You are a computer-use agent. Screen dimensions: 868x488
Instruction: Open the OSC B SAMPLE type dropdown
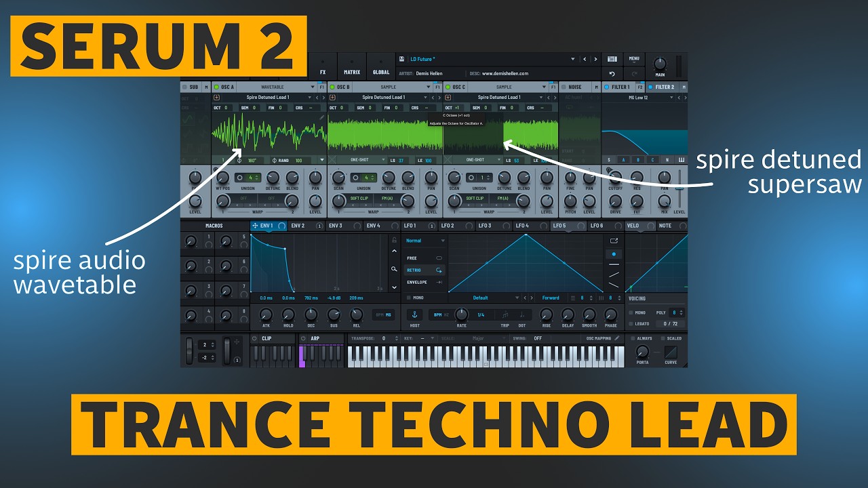[x=393, y=87]
